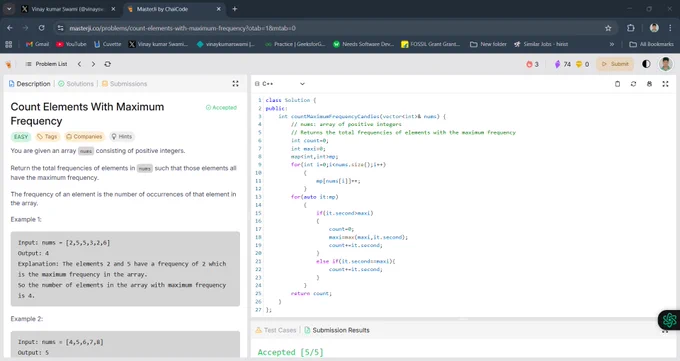680x361 pixels.
Task: Go forward to the next page
Action: (x=26, y=28)
